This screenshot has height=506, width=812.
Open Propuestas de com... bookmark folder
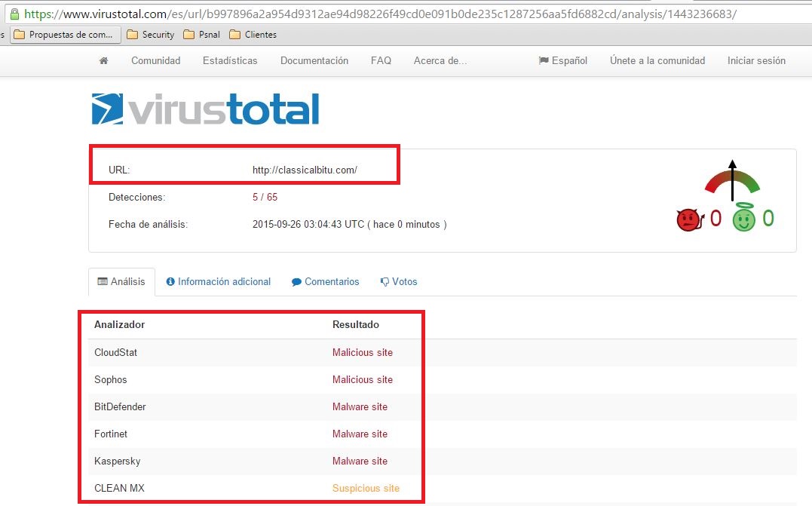(x=64, y=35)
